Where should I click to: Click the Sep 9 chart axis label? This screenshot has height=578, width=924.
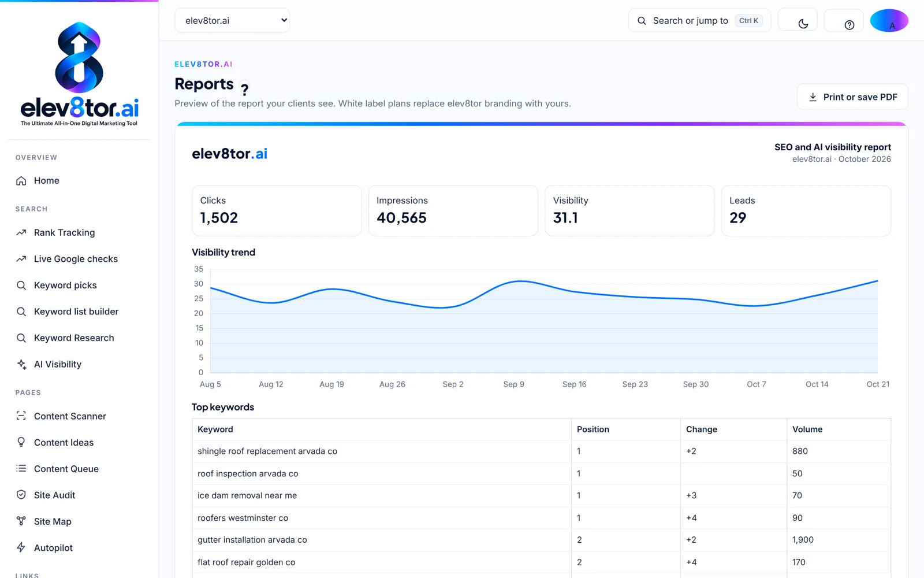[514, 384]
